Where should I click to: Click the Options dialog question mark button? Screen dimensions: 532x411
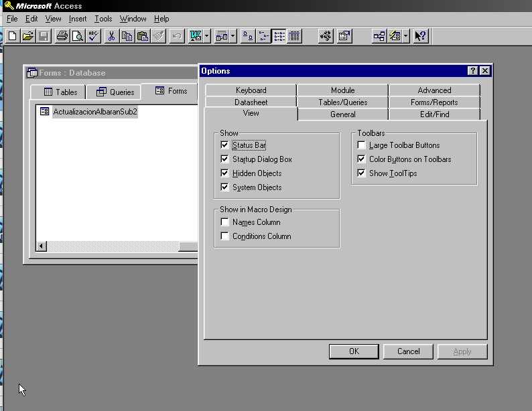click(472, 70)
